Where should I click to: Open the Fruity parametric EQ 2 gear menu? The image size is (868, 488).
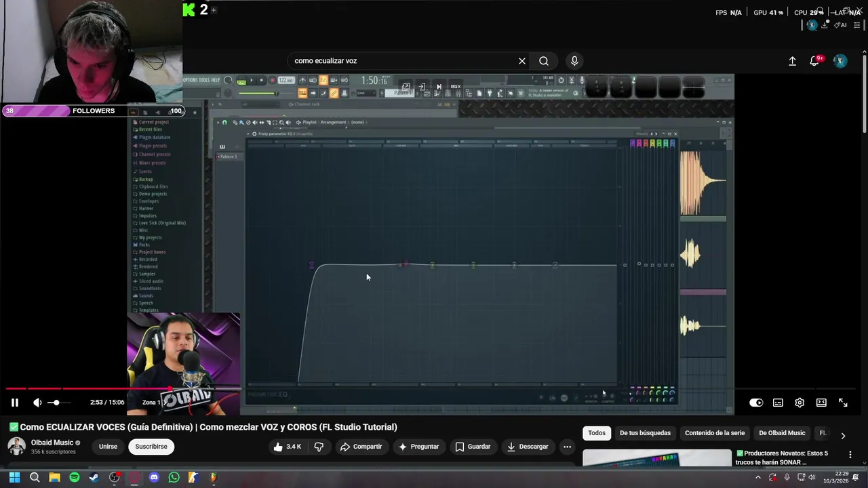pyautogui.click(x=254, y=134)
